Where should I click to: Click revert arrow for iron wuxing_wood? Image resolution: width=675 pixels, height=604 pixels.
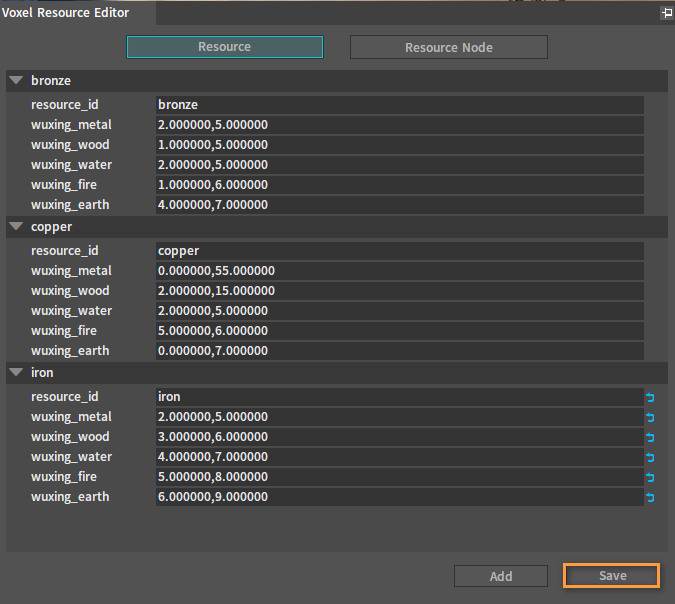tap(650, 437)
